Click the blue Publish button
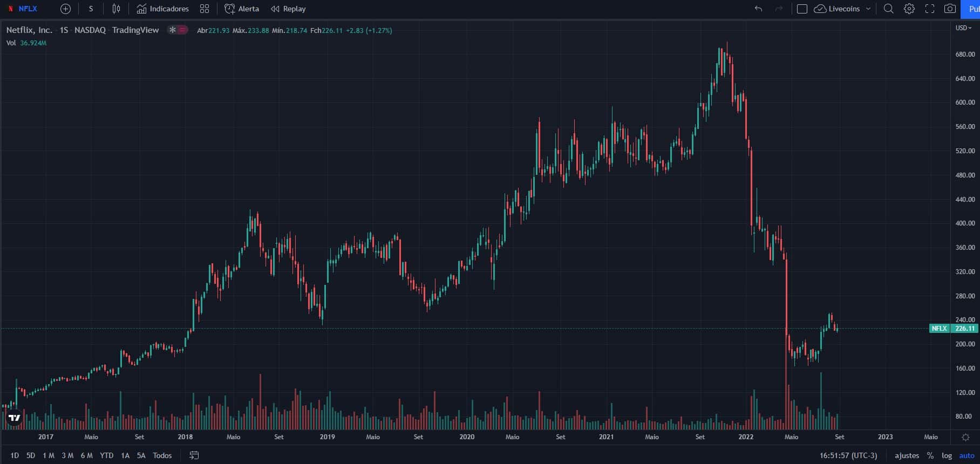980x464 pixels. 971,9
